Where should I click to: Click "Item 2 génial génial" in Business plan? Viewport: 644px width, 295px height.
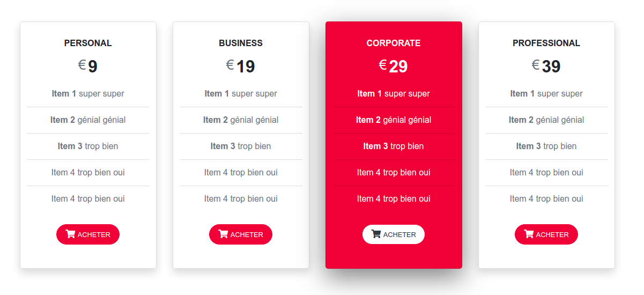coord(241,120)
